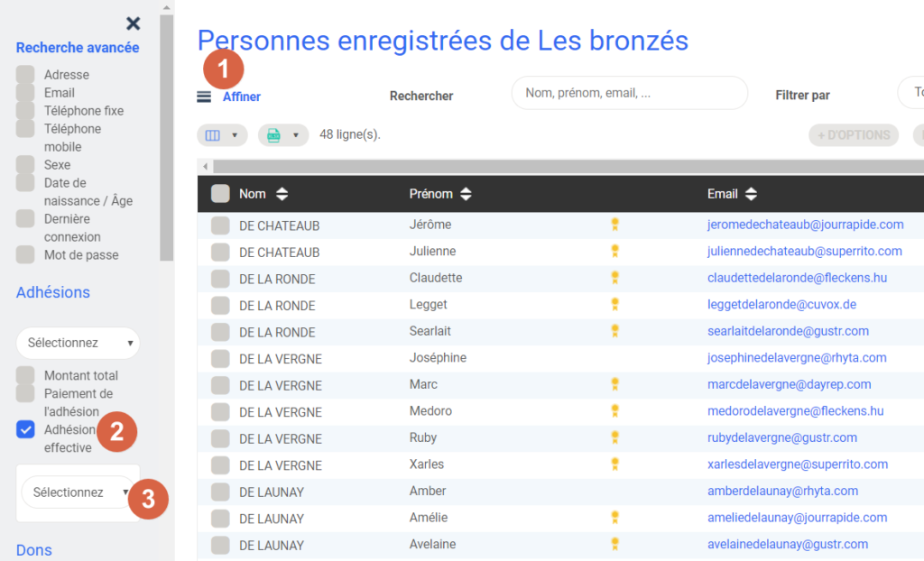
Task: Click the membership badge icon for Julienne
Action: (x=614, y=251)
